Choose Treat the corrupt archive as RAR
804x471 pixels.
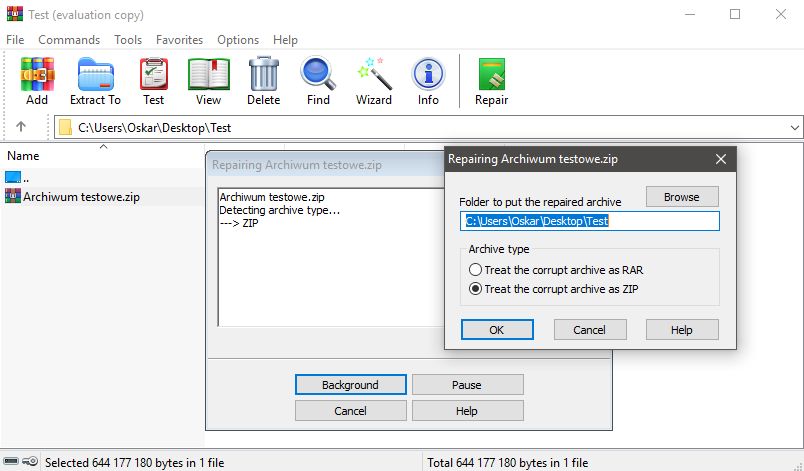click(556, 270)
